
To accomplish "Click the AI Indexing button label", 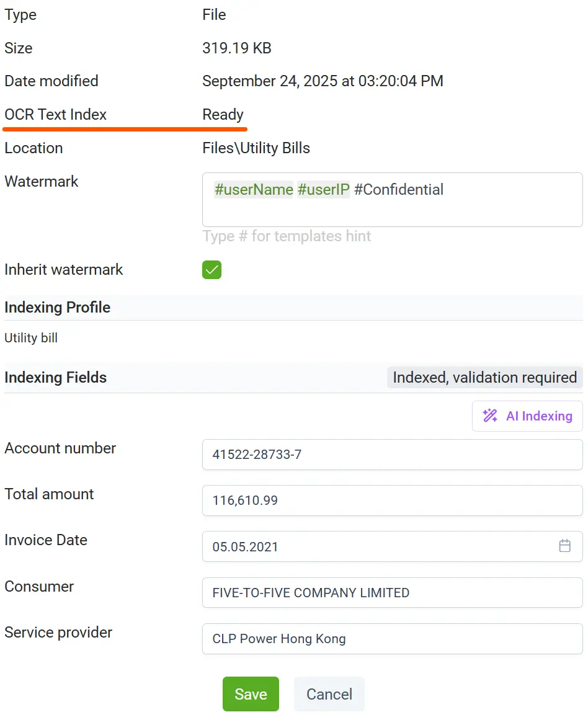I will [x=539, y=416].
